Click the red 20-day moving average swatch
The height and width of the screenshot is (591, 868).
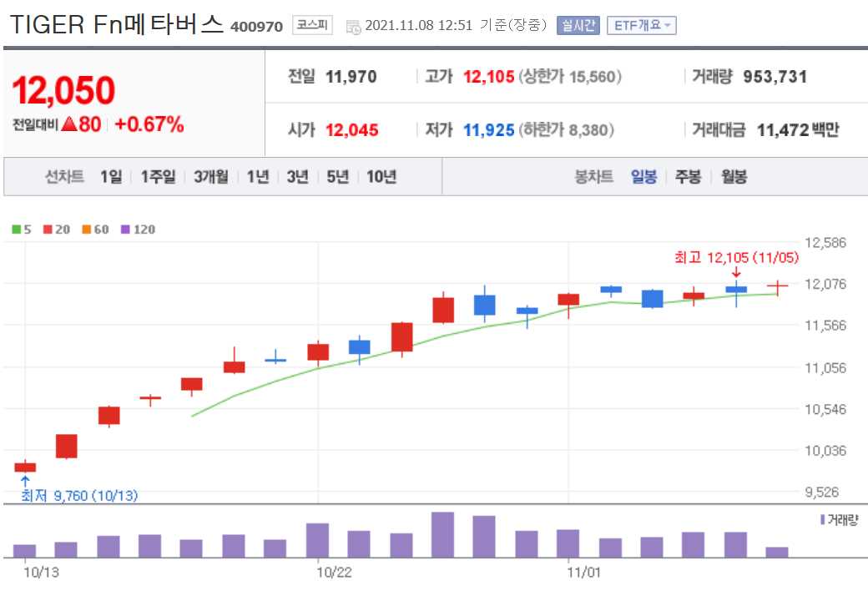coord(48,230)
